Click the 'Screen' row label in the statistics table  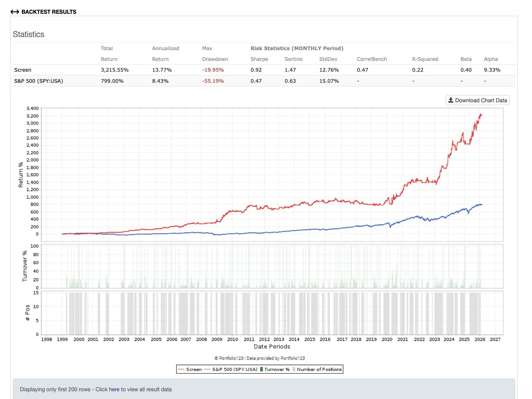point(23,70)
